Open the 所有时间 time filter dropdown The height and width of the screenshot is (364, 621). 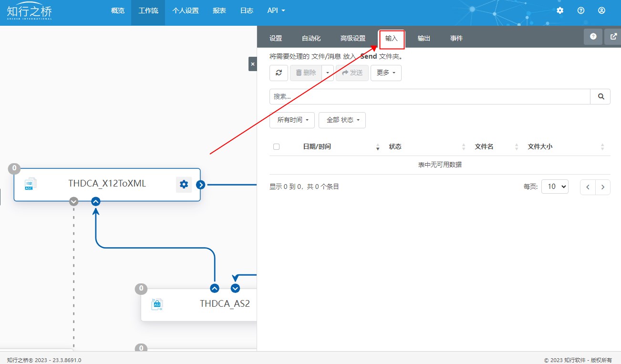pos(292,120)
